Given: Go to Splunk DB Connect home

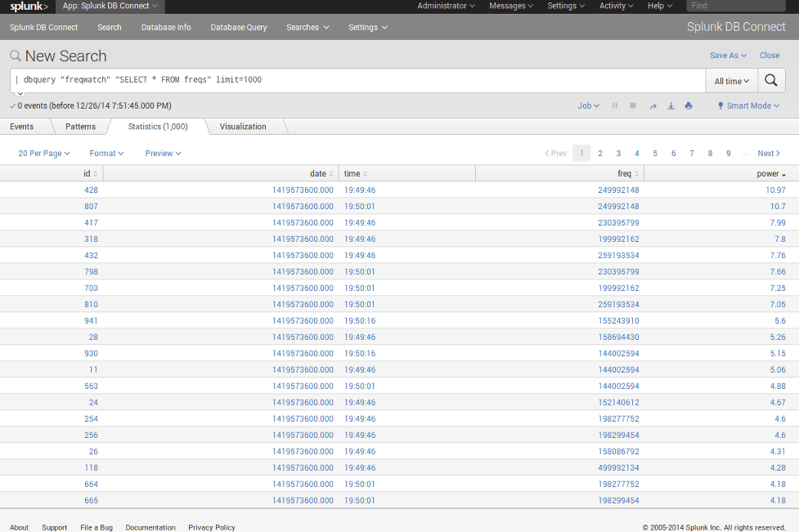Looking at the screenshot, I should [44, 27].
